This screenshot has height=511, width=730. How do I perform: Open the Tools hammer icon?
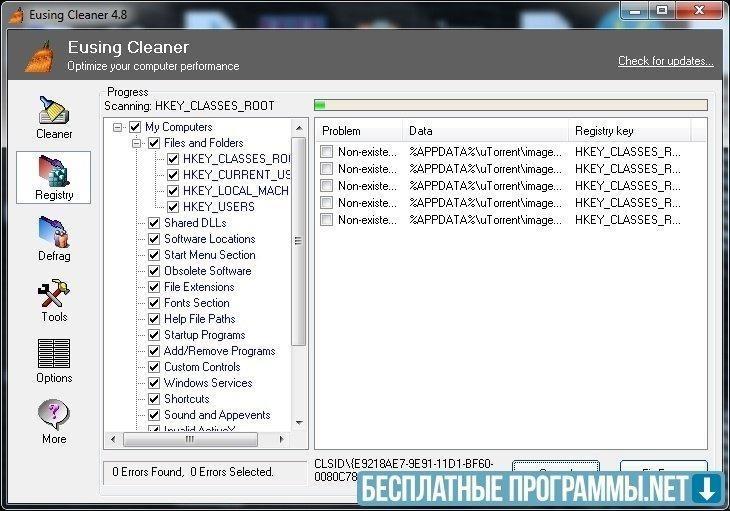click(54, 293)
